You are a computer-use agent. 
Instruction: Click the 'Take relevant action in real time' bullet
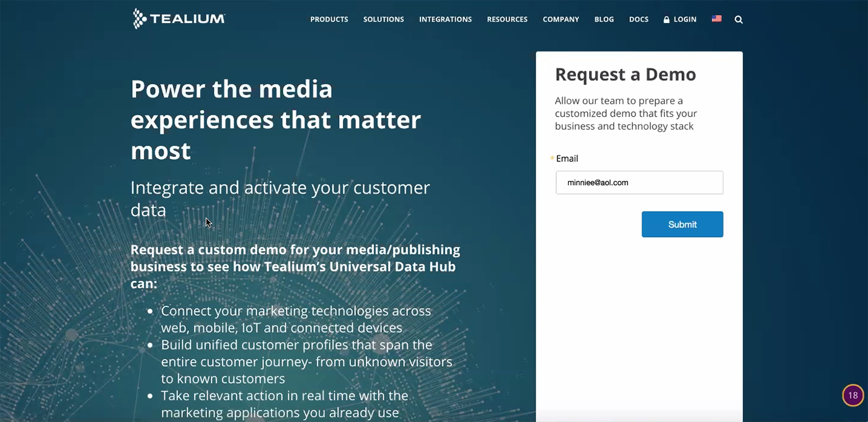pyautogui.click(x=285, y=404)
